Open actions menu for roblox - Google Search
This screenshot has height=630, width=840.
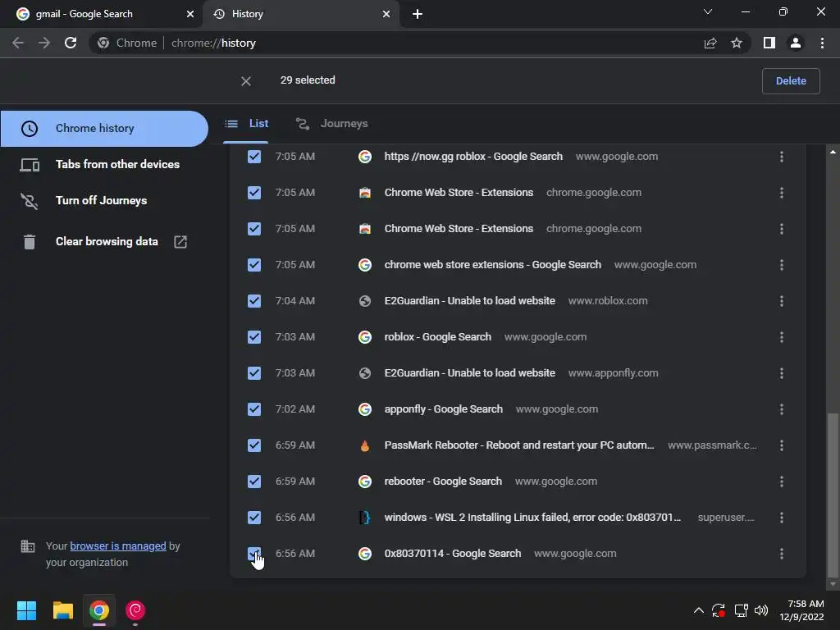point(782,337)
